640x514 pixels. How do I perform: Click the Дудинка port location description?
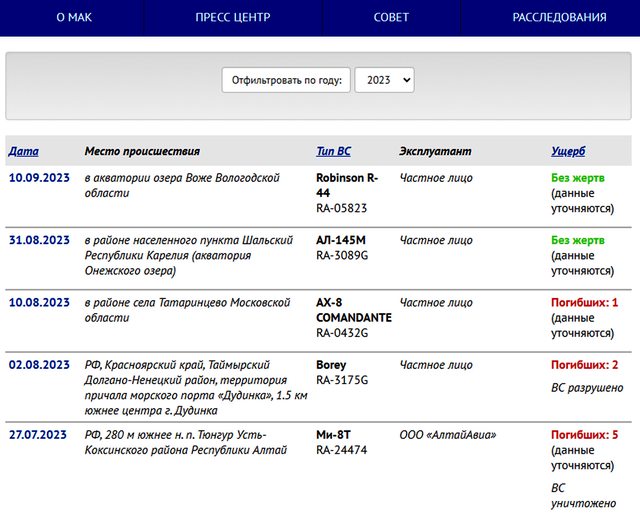(x=196, y=387)
